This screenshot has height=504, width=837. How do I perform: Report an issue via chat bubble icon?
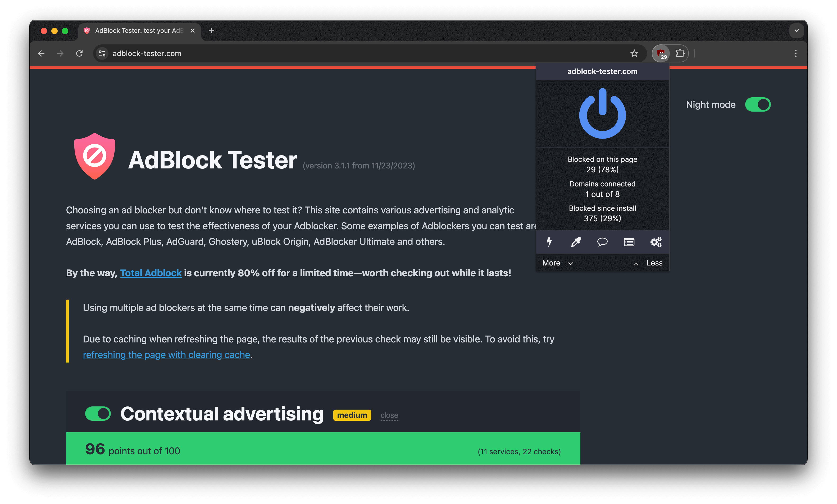pyautogui.click(x=602, y=242)
